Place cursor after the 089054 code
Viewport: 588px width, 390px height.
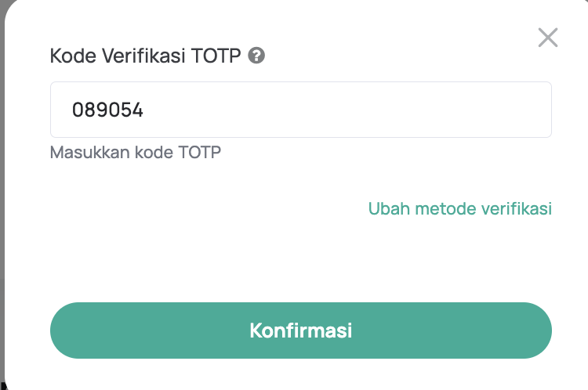pos(145,110)
